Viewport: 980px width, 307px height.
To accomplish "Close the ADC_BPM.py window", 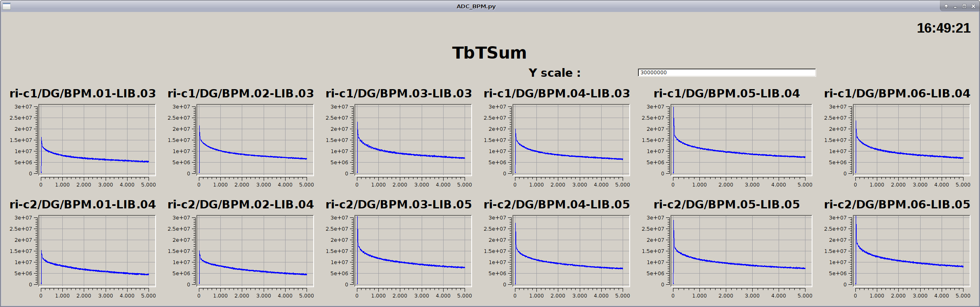I will click(973, 6).
